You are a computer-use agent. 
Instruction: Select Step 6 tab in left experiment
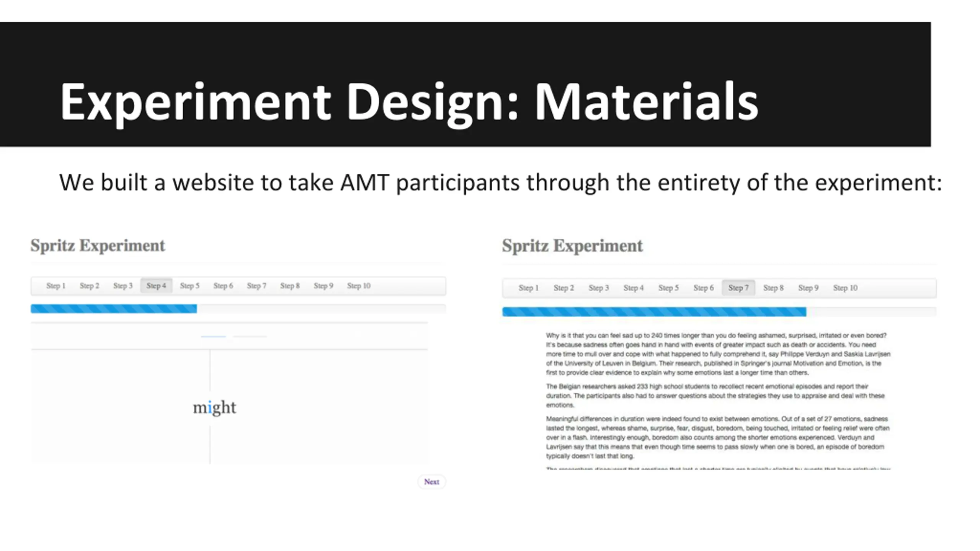pyautogui.click(x=223, y=286)
